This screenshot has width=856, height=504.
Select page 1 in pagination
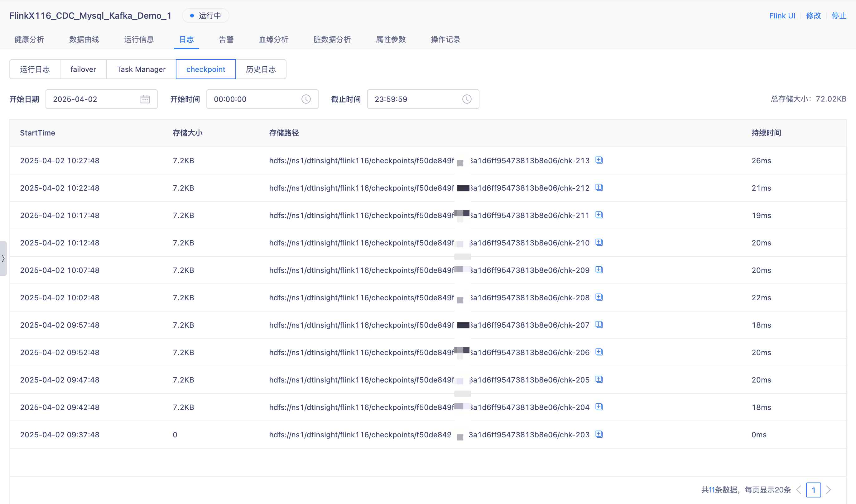[x=813, y=490]
